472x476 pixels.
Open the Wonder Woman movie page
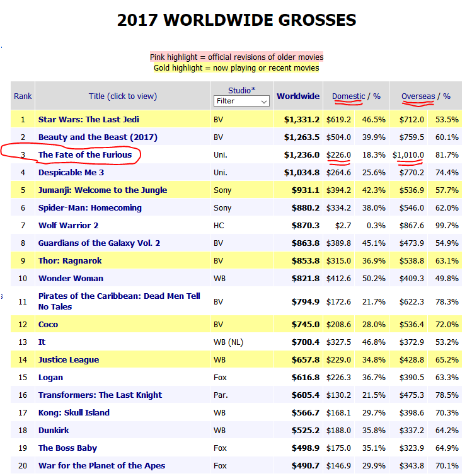[x=71, y=278]
